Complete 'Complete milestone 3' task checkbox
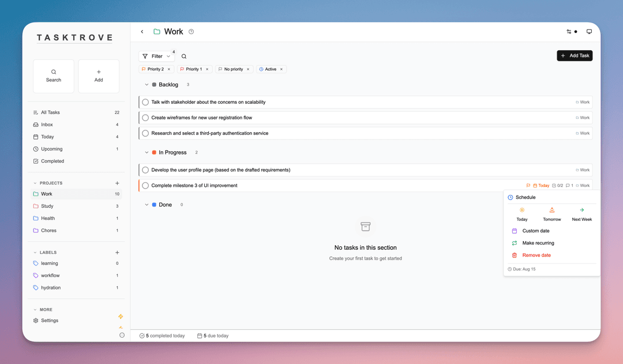Image resolution: width=623 pixels, height=364 pixels. pos(145,186)
